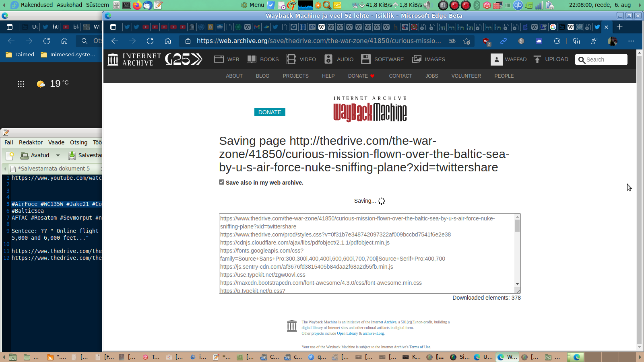
Task: Open the ABOUT link in the sub-navigation
Action: tap(234, 76)
